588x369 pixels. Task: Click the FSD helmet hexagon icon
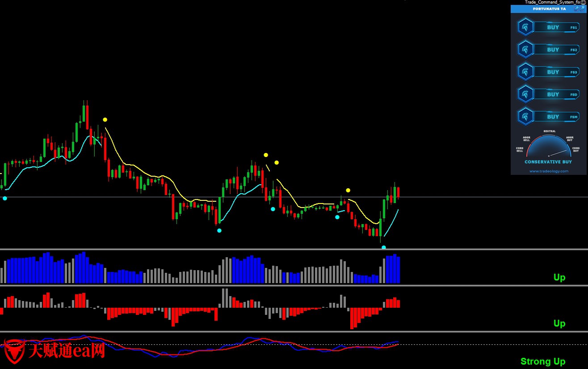(x=525, y=94)
